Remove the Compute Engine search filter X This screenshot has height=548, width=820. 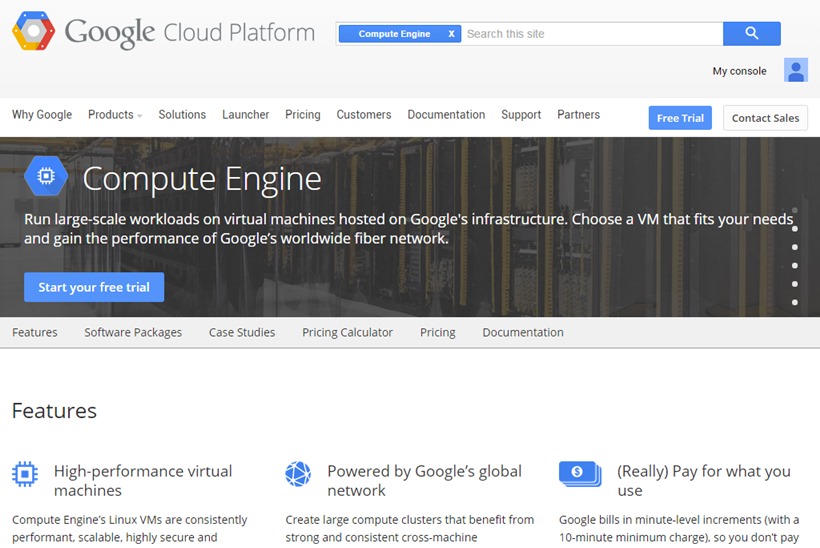(x=451, y=34)
